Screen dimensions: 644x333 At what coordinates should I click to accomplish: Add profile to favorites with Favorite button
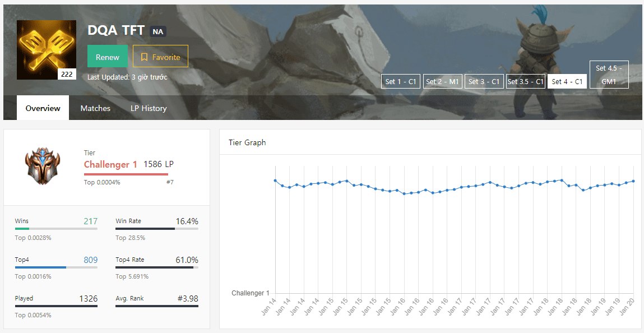(x=161, y=56)
